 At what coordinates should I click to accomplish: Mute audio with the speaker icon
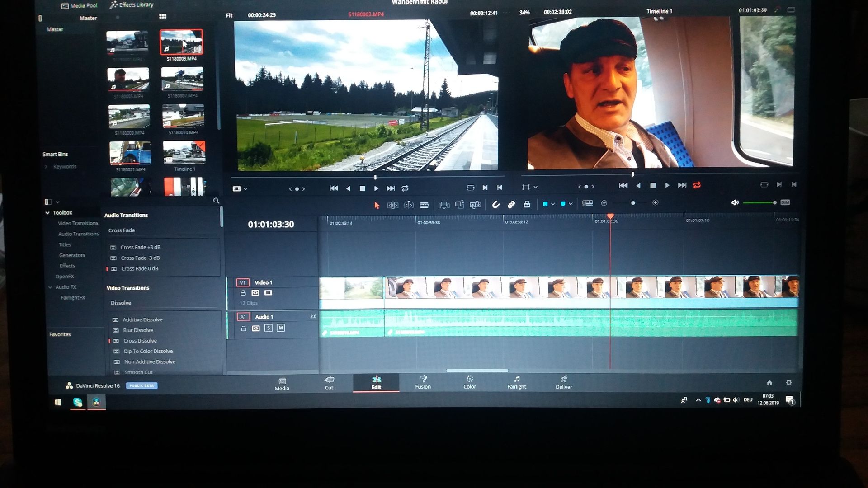(x=735, y=202)
